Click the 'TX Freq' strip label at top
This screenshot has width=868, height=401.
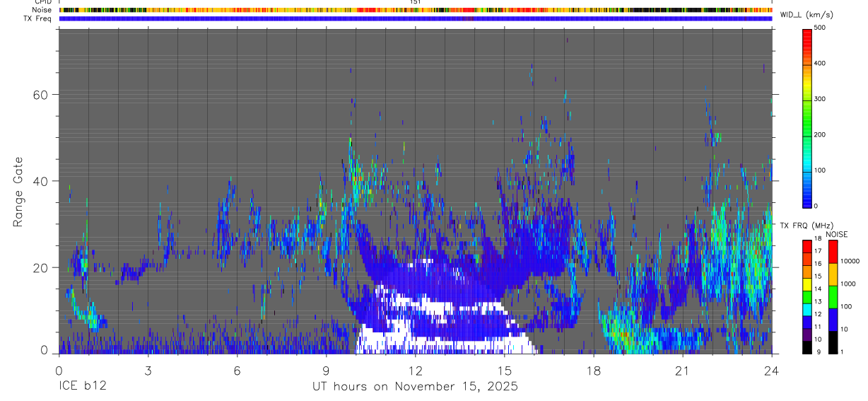pyautogui.click(x=38, y=18)
